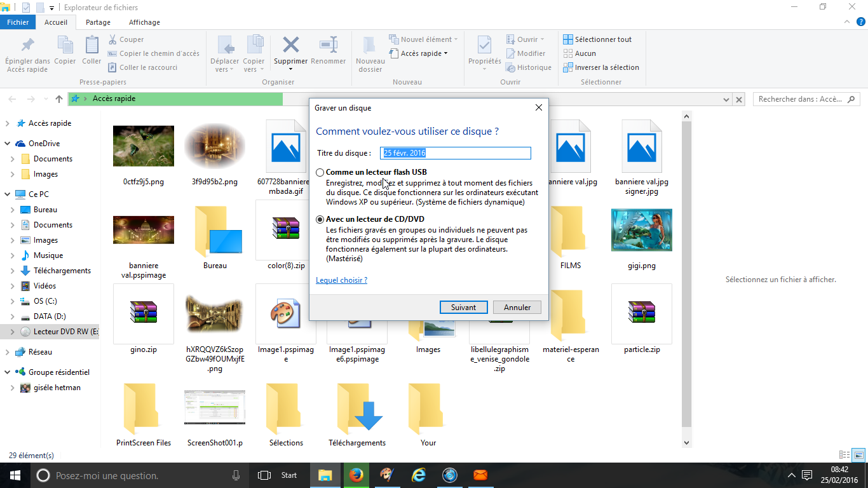
Task: Click the Couper scissors command
Action: (126, 39)
